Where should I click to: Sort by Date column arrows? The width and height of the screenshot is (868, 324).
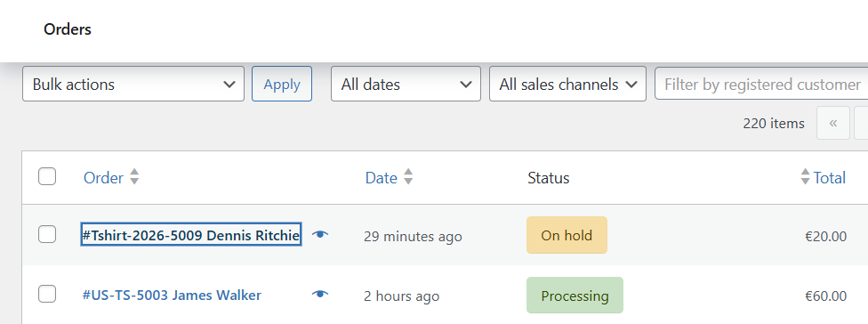408,177
